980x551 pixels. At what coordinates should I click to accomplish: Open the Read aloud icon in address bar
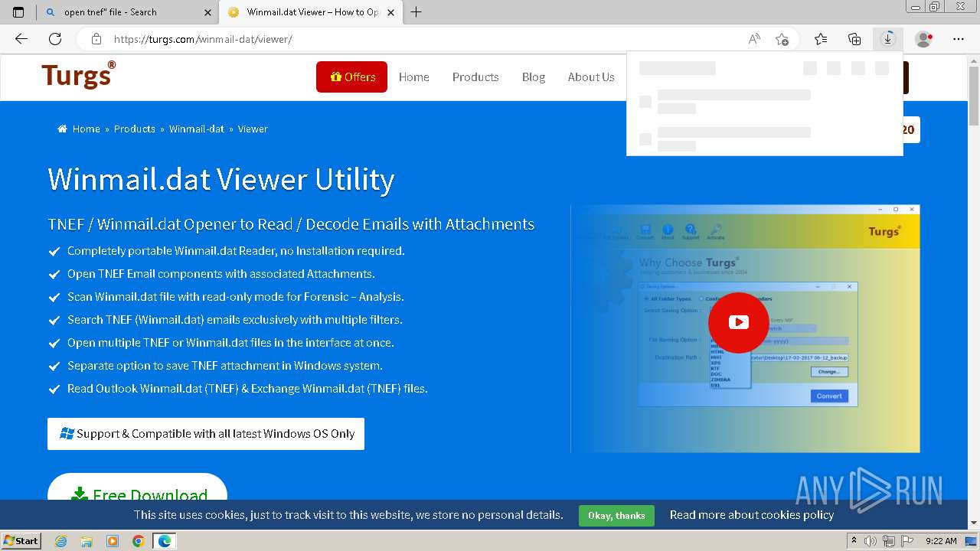click(x=754, y=39)
